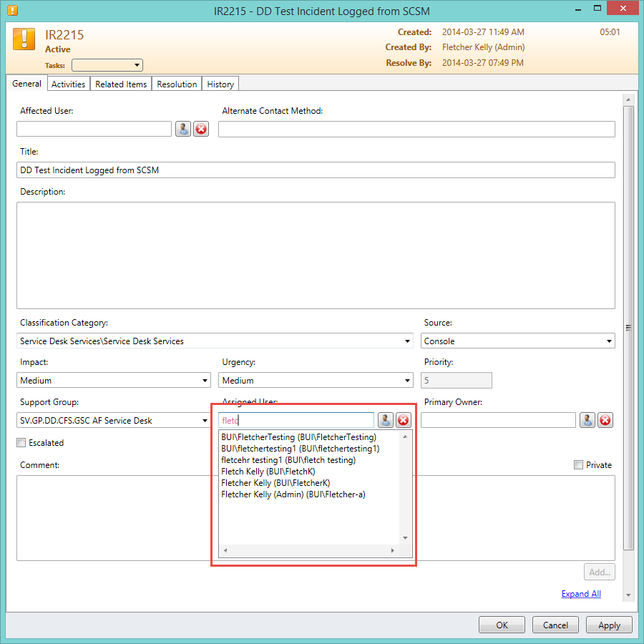Open the Resolution tab
The height and width of the screenshot is (644, 644).
177,84
